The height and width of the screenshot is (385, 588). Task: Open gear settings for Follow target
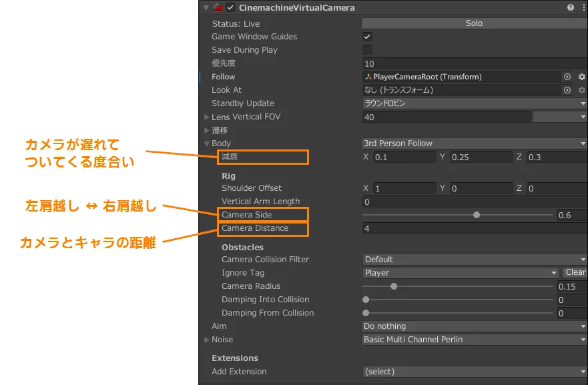(581, 77)
